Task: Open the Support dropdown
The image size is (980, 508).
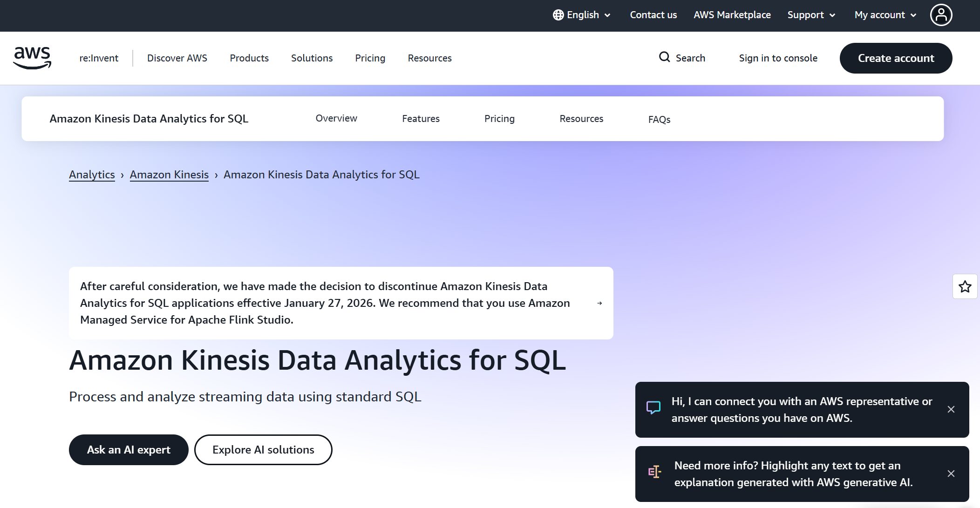Action: pos(811,14)
